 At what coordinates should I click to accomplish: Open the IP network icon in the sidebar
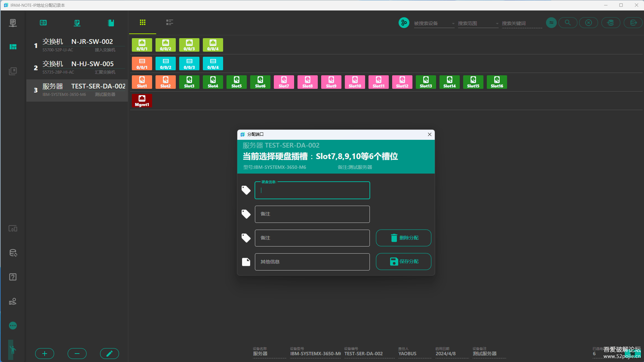[x=13, y=23]
